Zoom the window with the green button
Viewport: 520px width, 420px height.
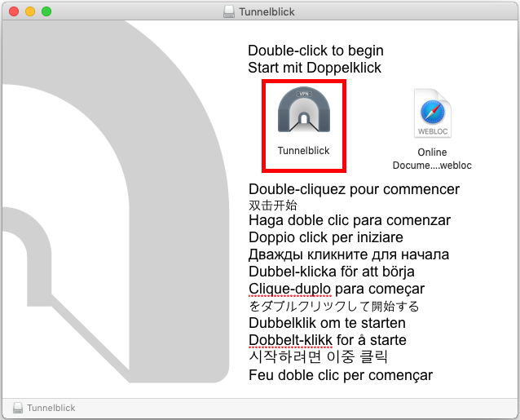pos(46,11)
